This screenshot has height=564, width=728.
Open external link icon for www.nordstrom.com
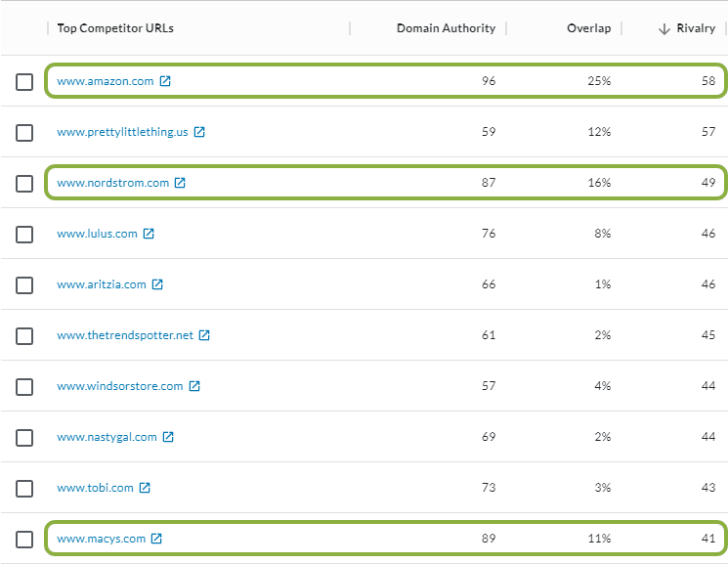[x=180, y=183]
